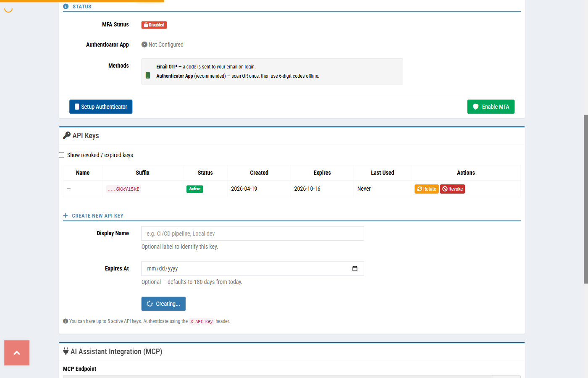588x378 pixels.
Task: Click the ...6KkYl5kE key suffix code
Action: point(123,189)
